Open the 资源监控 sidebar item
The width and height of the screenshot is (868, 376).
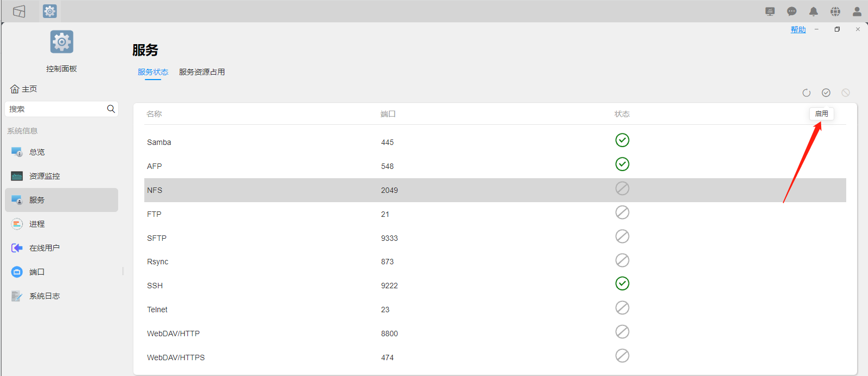point(45,176)
